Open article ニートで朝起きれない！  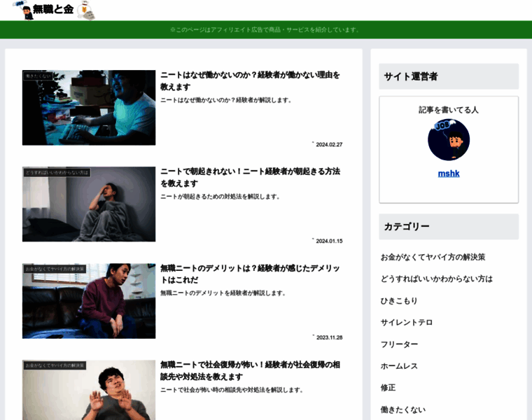click(250, 177)
